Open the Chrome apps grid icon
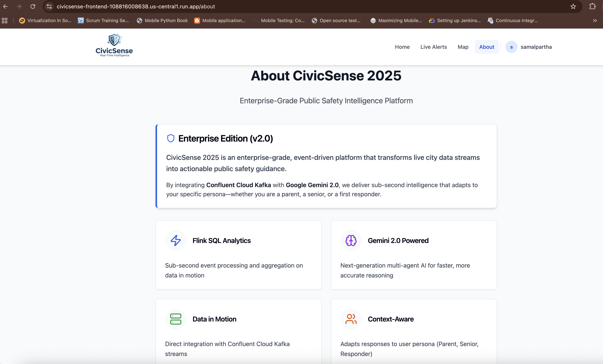This screenshot has height=364, width=603. click(x=5, y=21)
